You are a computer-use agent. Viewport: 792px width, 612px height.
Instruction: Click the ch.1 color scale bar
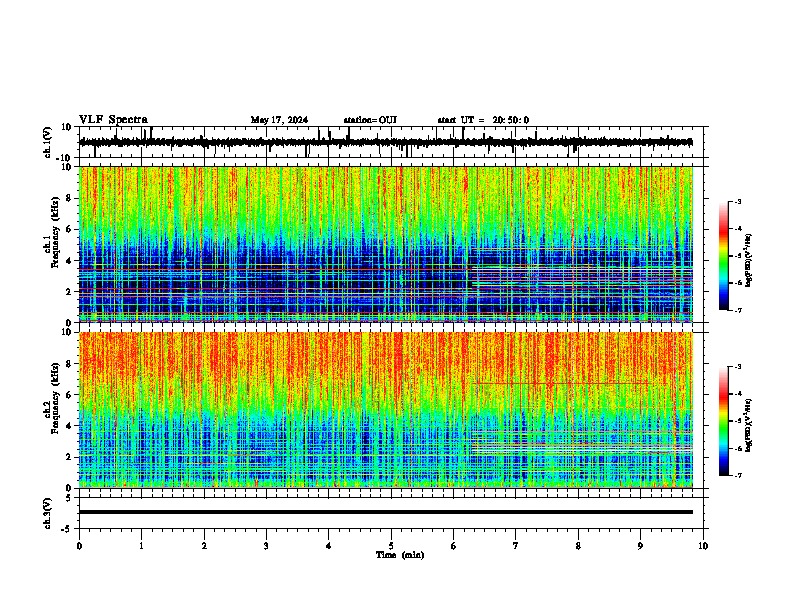(724, 256)
